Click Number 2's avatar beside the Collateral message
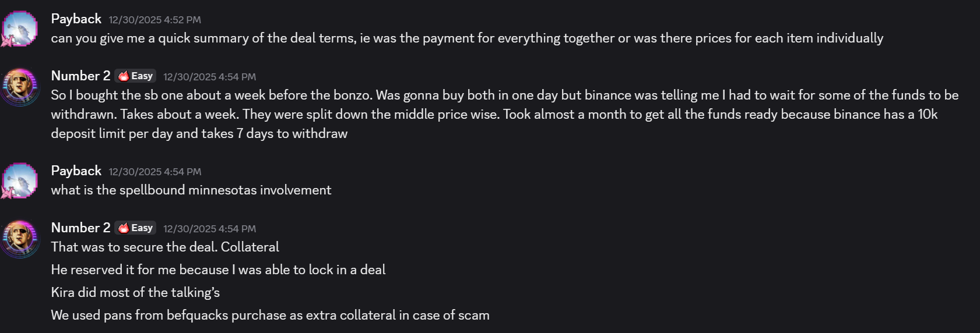 coord(20,238)
